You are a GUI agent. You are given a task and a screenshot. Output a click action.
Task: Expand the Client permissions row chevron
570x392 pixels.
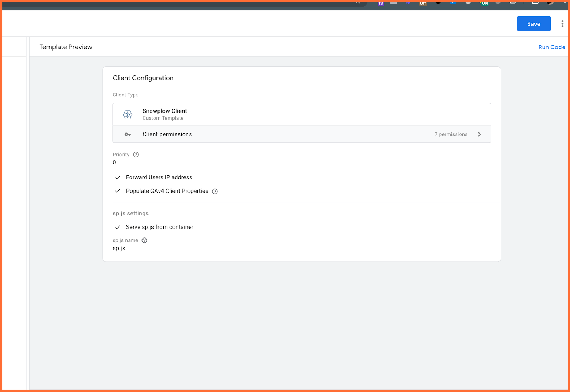[x=479, y=134]
